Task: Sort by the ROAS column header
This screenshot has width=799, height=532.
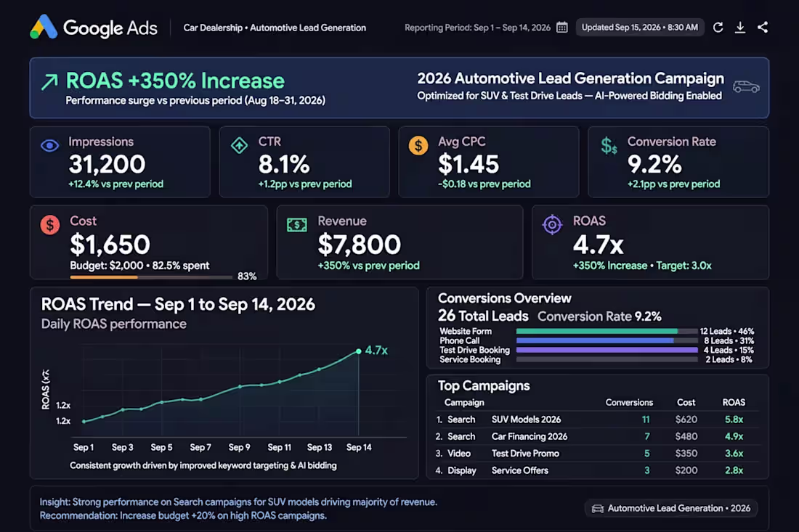Action: [734, 402]
